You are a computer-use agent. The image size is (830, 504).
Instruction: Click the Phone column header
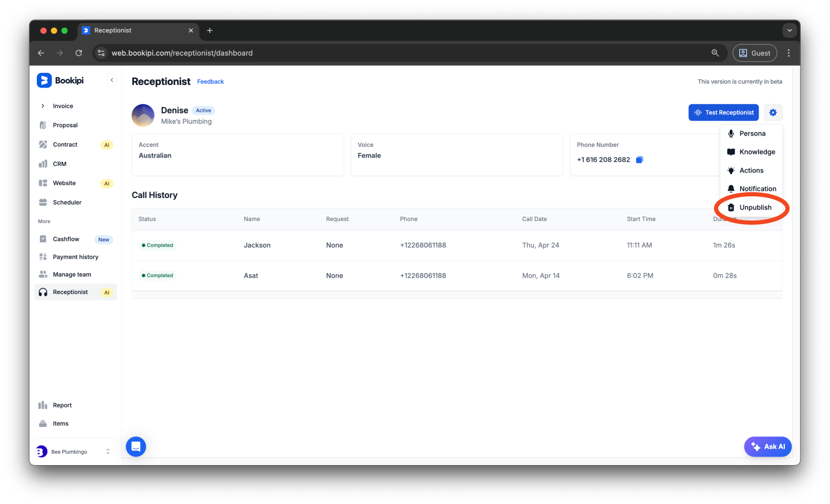(409, 219)
